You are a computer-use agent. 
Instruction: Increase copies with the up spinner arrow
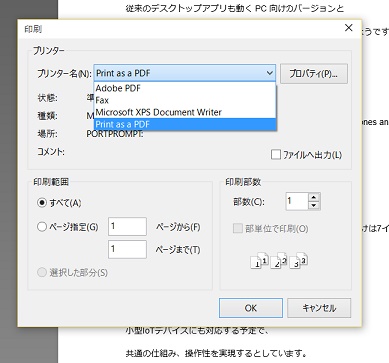coord(314,197)
